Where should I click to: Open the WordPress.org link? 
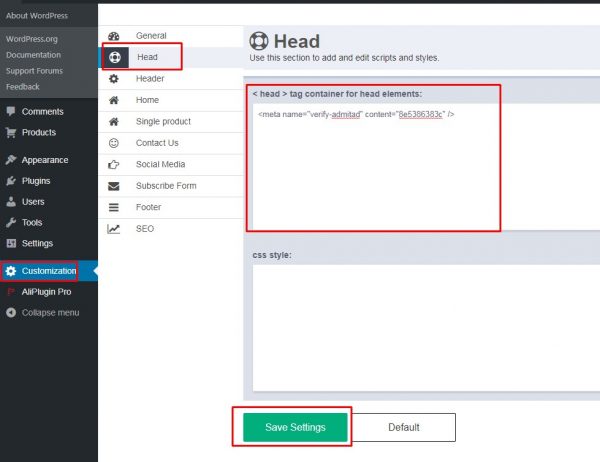click(x=32, y=39)
